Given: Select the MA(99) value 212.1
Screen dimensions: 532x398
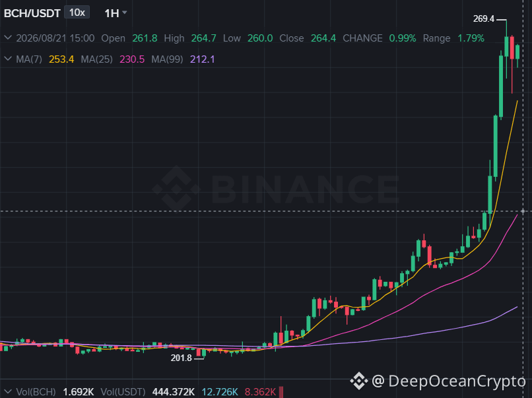Looking at the screenshot, I should (x=202, y=59).
